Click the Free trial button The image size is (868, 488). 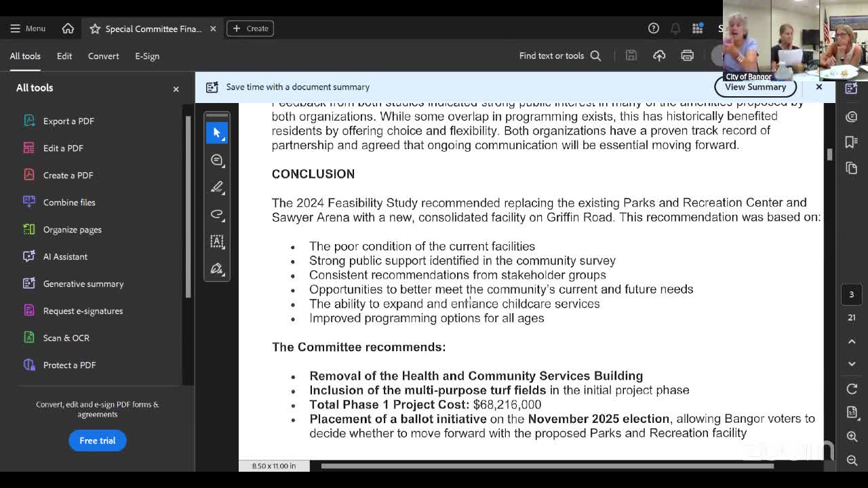[98, 441]
